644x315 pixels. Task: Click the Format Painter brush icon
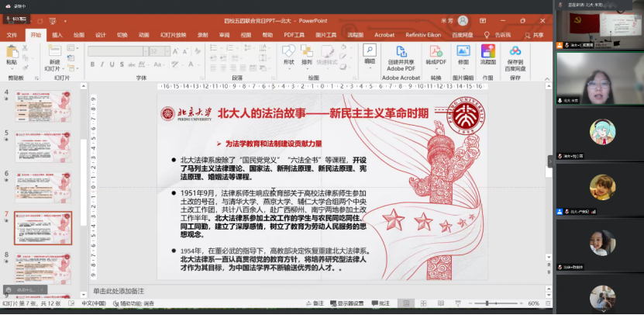pyautogui.click(x=25, y=67)
